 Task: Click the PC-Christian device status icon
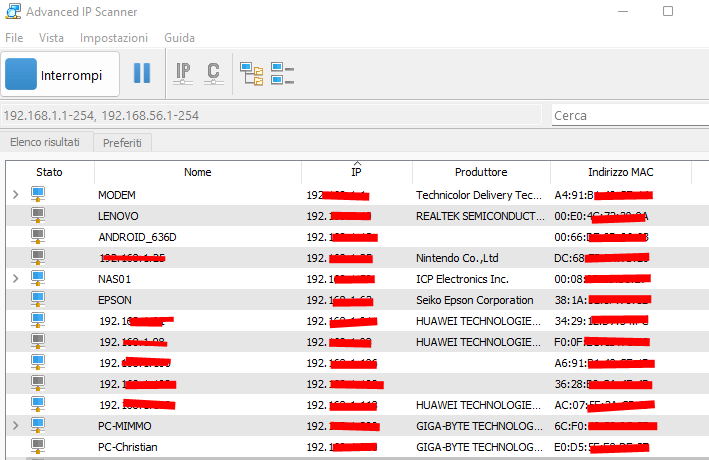[38, 446]
